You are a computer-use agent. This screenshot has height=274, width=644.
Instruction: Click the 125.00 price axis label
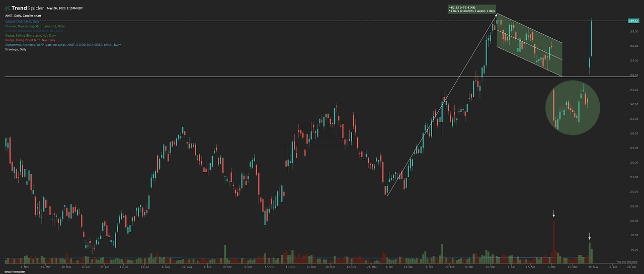click(633, 148)
